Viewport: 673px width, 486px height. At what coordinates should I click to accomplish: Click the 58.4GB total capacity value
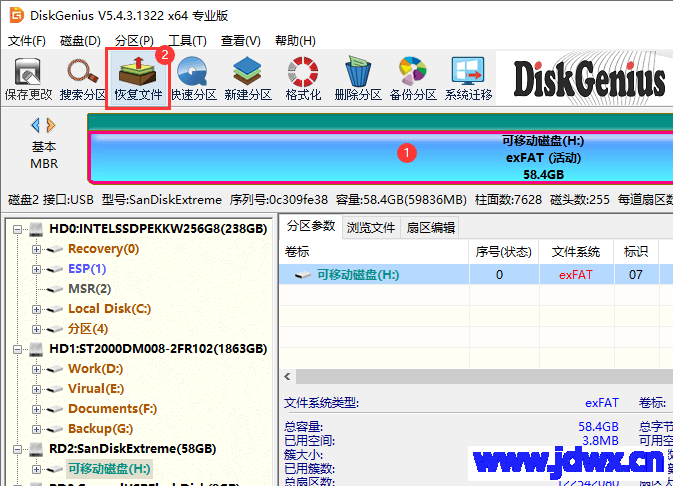[598, 427]
